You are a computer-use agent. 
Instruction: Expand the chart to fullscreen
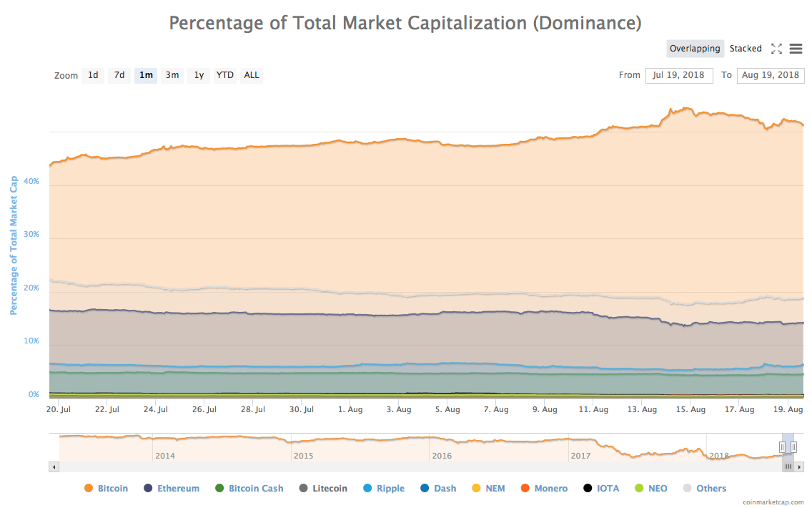[x=777, y=49]
